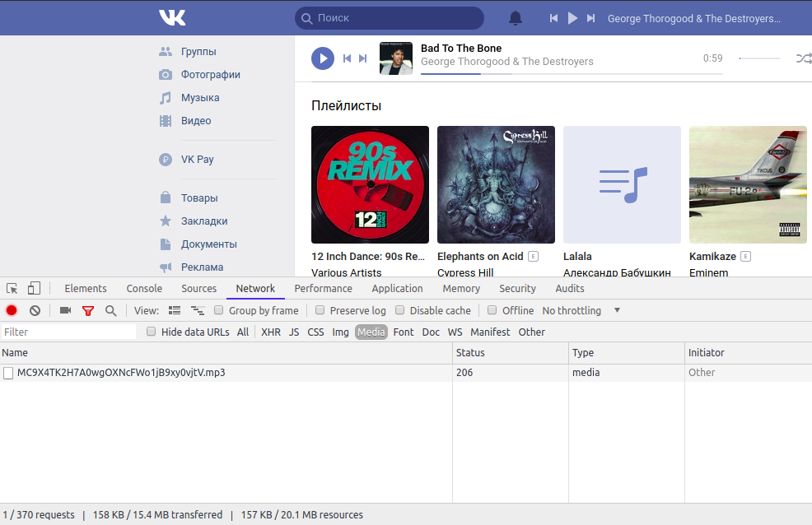Enable Group by frame checkbox
Screen dimensions: 812x525
pos(218,310)
